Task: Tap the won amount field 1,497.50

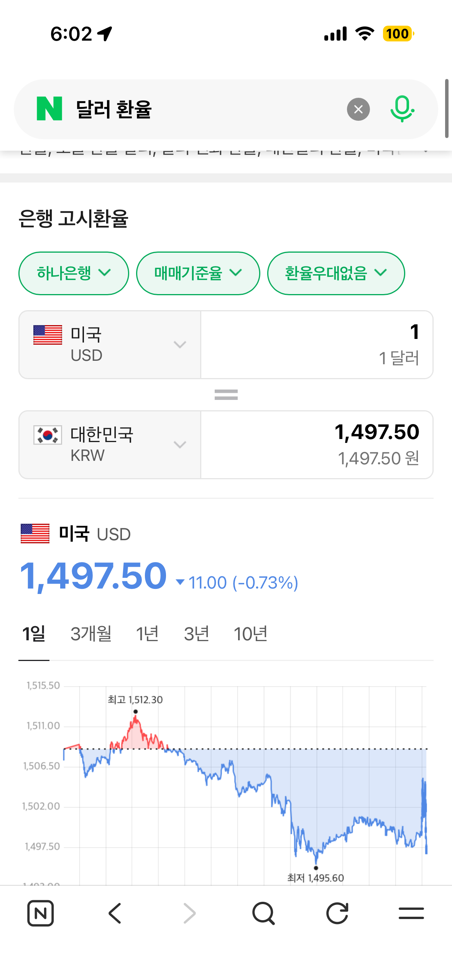Action: tap(317, 445)
